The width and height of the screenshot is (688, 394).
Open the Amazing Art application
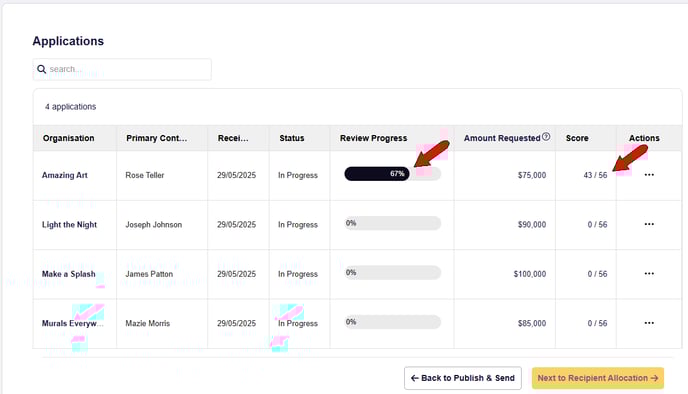[x=64, y=175]
